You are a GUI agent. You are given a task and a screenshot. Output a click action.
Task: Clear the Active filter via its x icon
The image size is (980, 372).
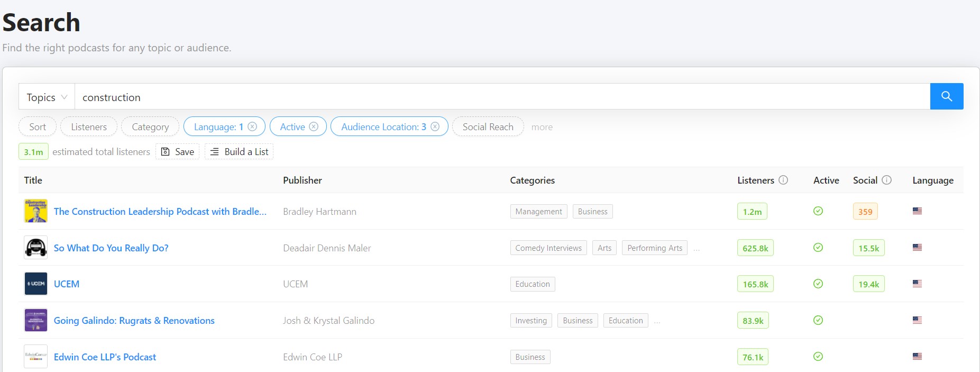click(x=314, y=126)
